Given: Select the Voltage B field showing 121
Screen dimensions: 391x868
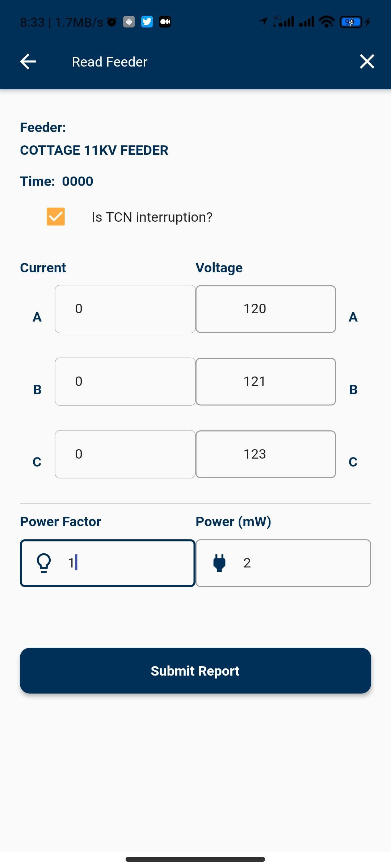Looking at the screenshot, I should [x=266, y=382].
